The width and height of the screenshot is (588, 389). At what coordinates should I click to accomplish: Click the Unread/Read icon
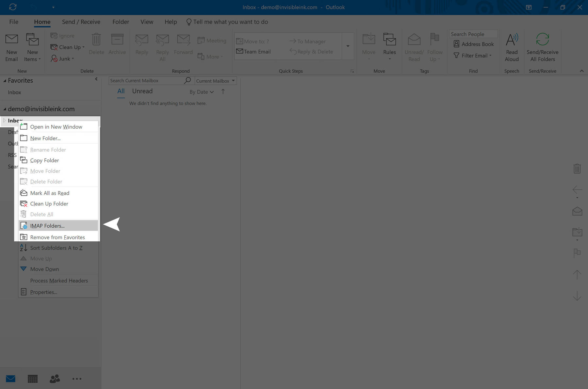click(x=414, y=40)
